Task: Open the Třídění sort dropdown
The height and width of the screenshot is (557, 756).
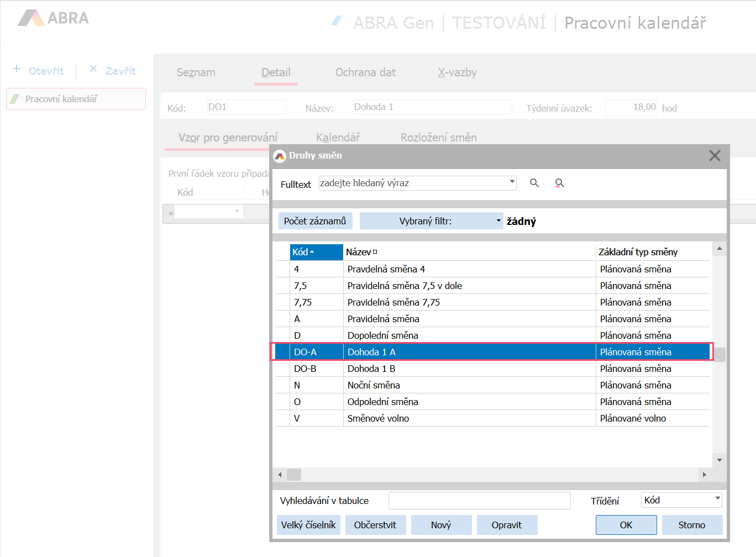Action: 717,499
